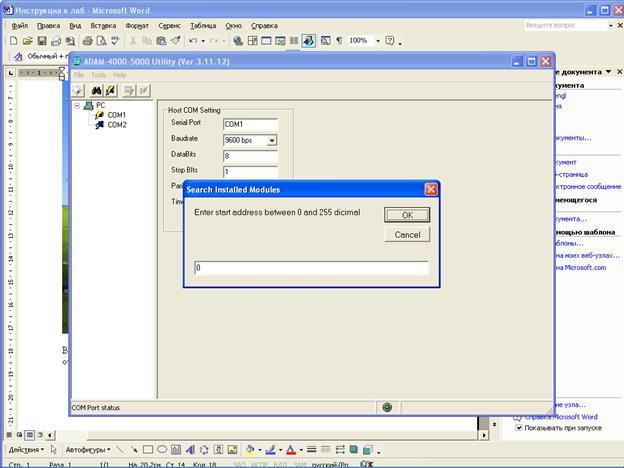Select the Oval drawing tool
The width and height of the screenshot is (624, 468).
pos(162,450)
